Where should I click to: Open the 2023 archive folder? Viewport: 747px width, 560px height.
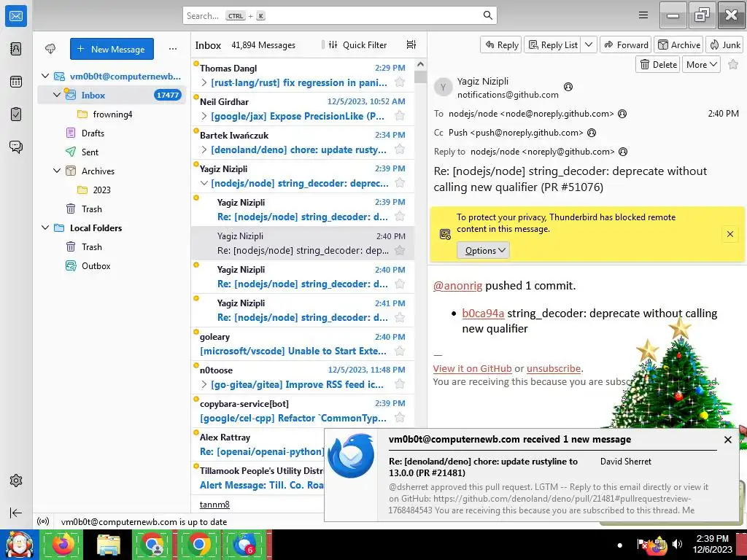point(101,190)
